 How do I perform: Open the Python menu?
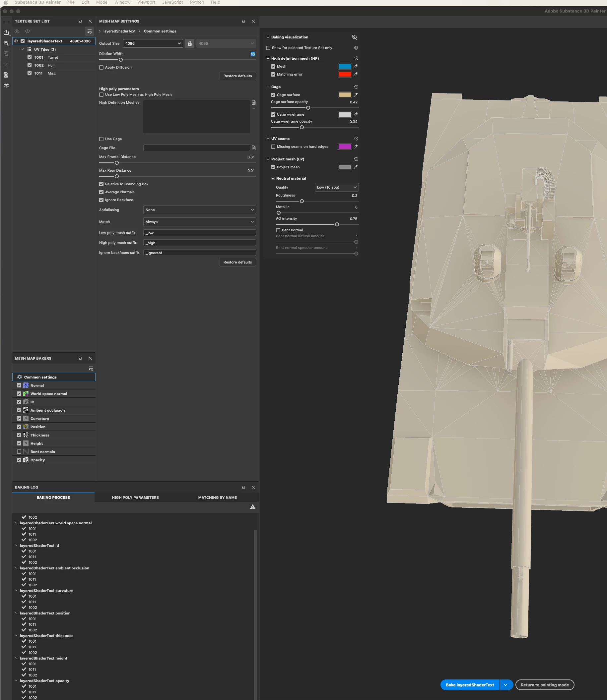pos(197,2)
